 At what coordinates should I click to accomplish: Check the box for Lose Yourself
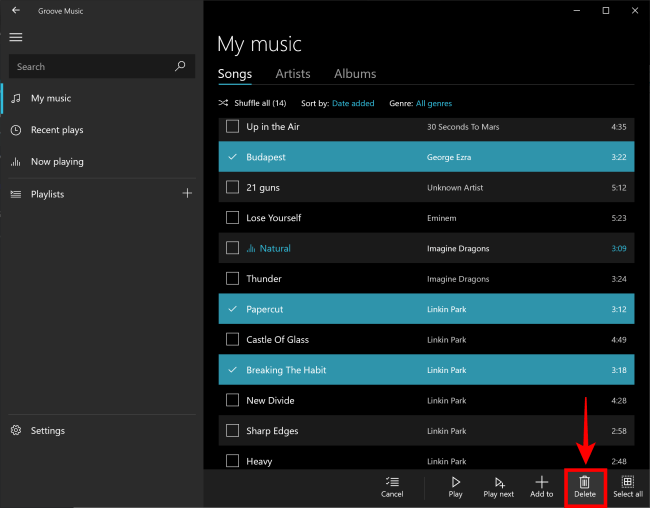pyautogui.click(x=233, y=218)
